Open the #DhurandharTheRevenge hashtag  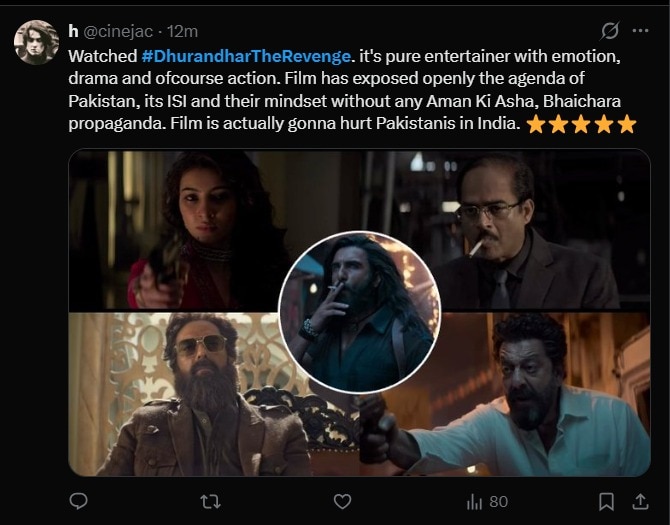pos(248,56)
